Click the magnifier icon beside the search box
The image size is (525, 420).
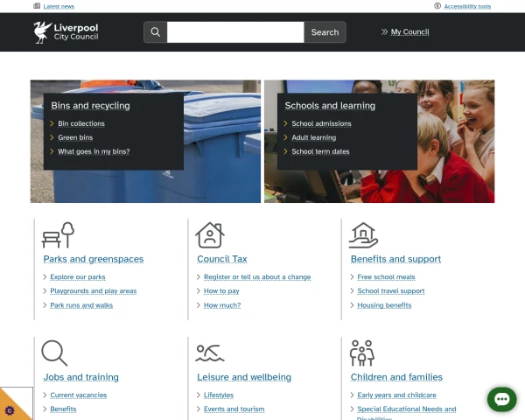pos(156,32)
